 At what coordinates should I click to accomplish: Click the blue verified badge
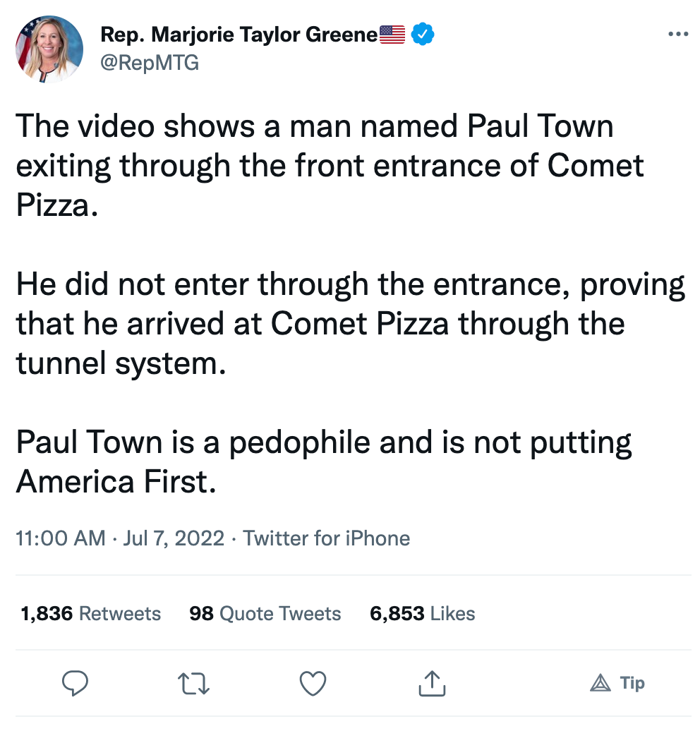pos(422,34)
